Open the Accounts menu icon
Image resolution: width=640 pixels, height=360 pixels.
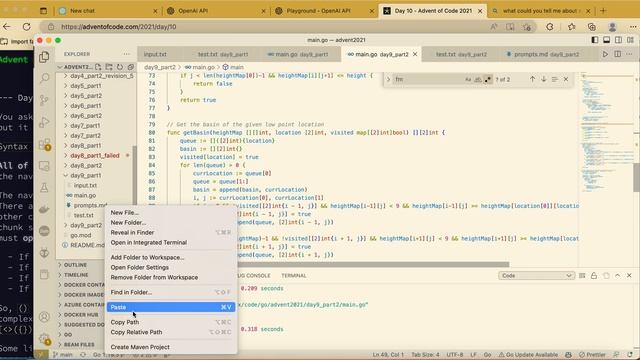click(x=44, y=317)
